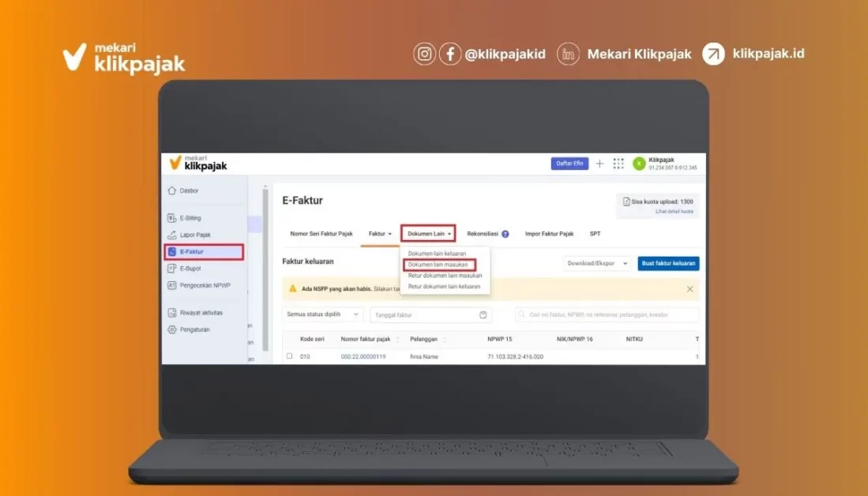Click the Rekonsiliasi info badge icon
Screen dimensions: 868x496
pos(505,234)
